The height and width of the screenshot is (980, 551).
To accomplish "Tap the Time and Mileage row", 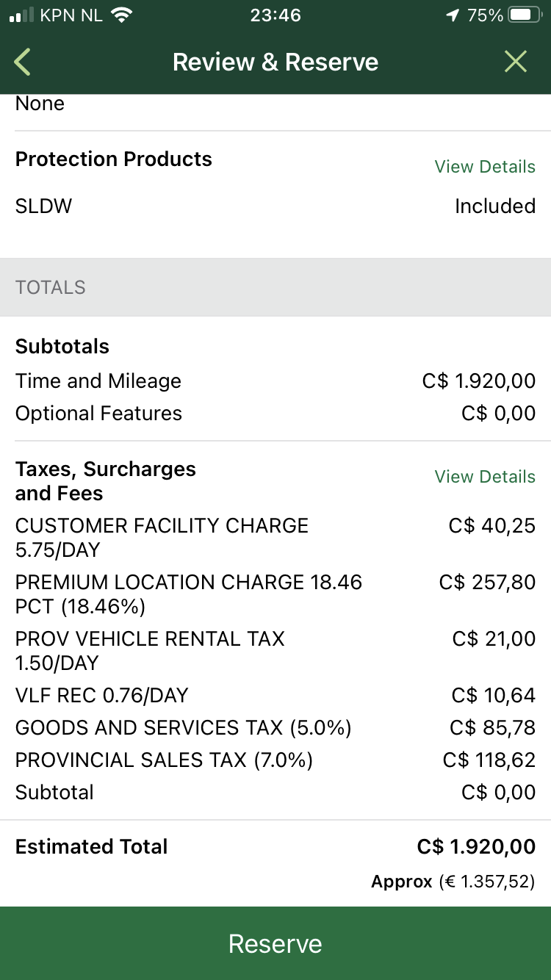I will pyautogui.click(x=275, y=381).
